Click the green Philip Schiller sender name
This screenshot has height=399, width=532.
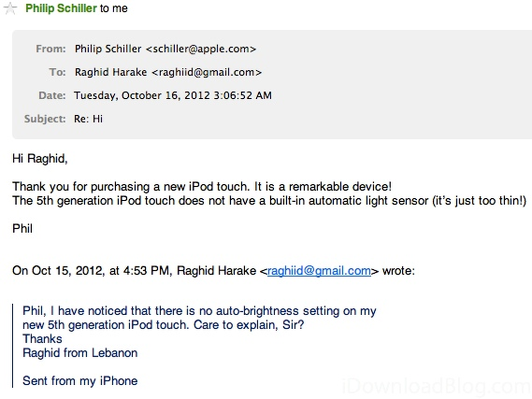pyautogui.click(x=61, y=8)
